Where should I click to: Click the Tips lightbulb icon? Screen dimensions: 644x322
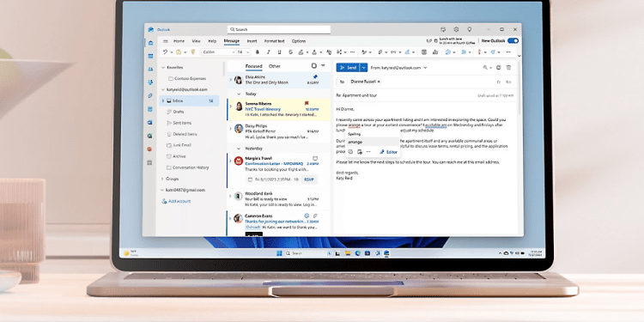pos(470,29)
